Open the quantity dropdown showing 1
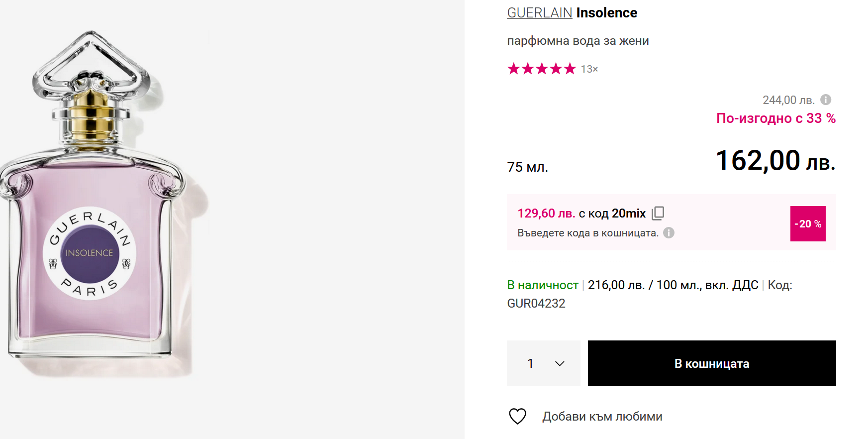 (x=543, y=363)
